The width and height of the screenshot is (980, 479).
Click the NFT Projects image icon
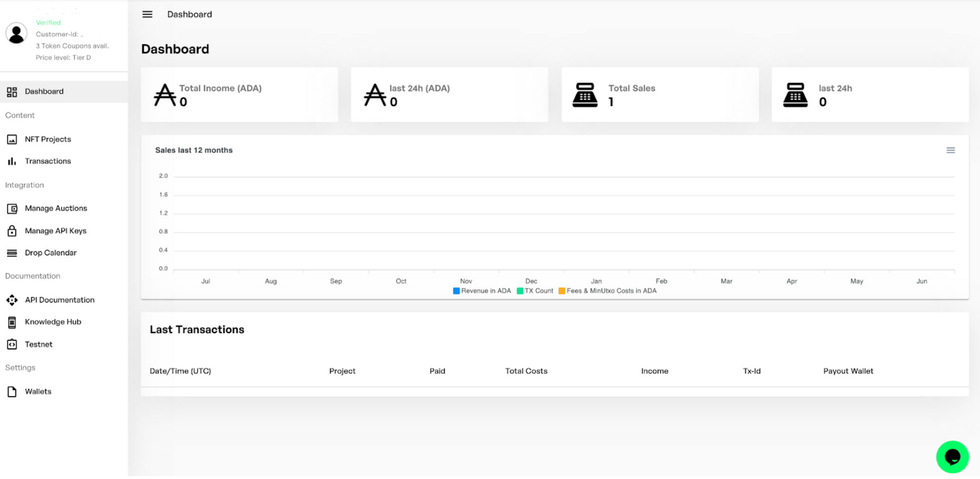pyautogui.click(x=12, y=140)
